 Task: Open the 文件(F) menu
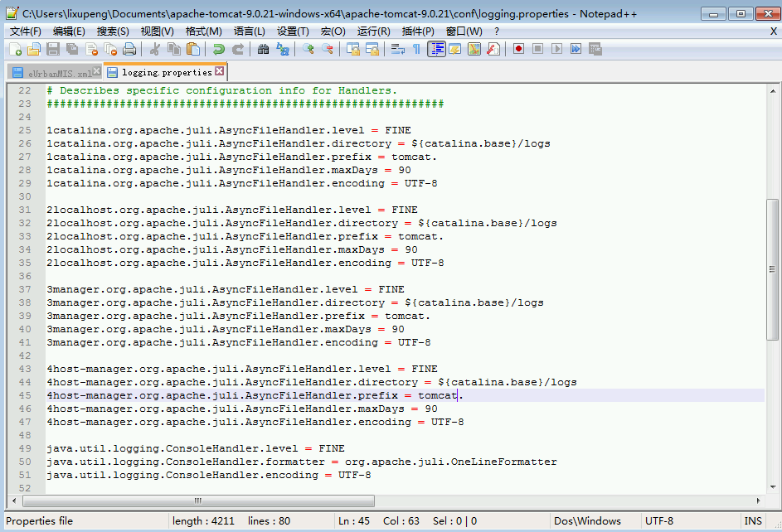26,31
